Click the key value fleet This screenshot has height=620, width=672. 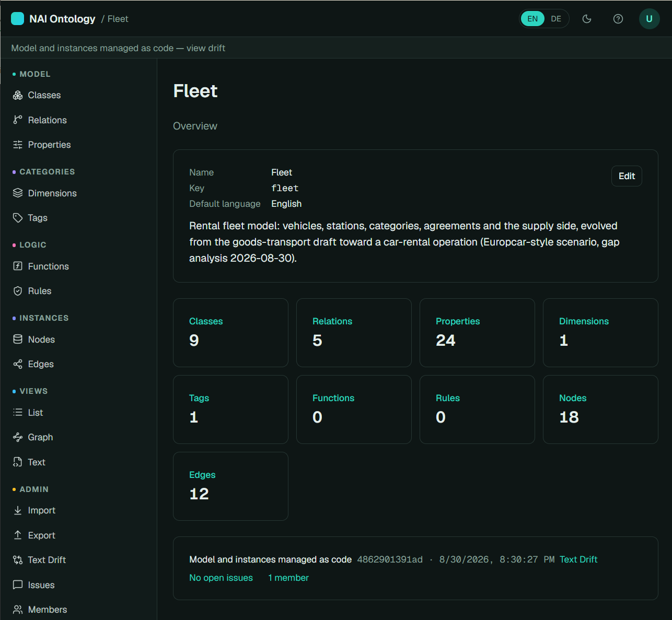(x=285, y=188)
